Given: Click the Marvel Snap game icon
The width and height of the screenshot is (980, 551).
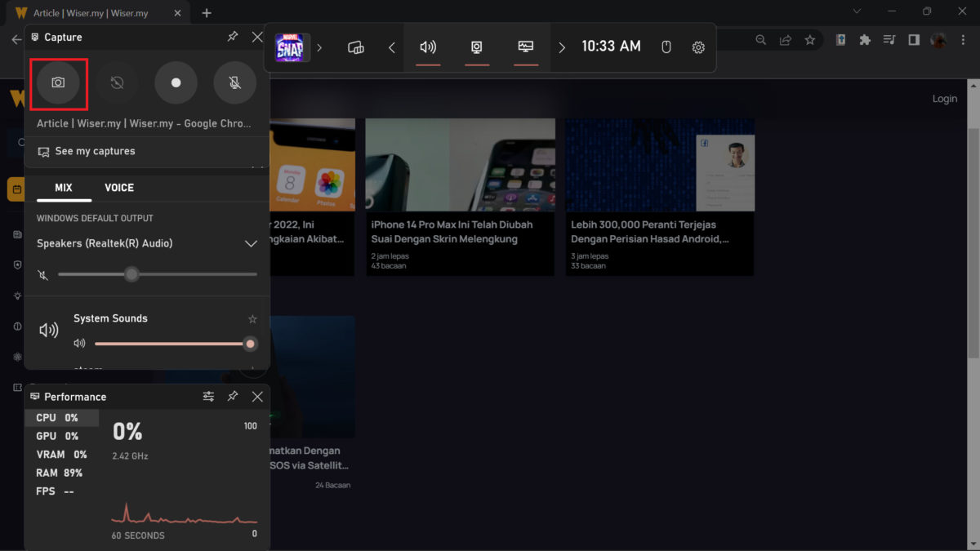Looking at the screenshot, I should click(x=292, y=47).
